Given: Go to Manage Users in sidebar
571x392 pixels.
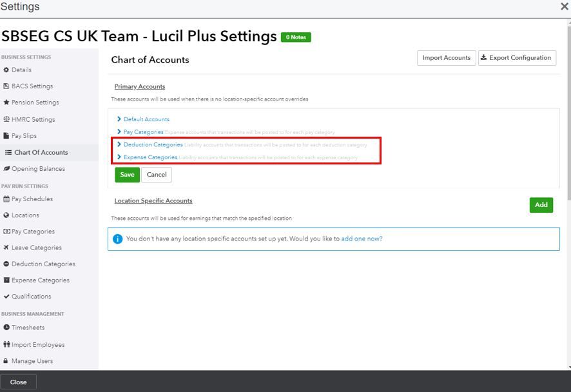Looking at the screenshot, I should coord(32,361).
